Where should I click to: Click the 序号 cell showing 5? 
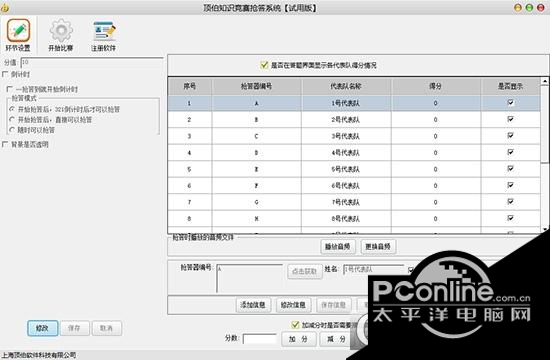tap(190, 169)
